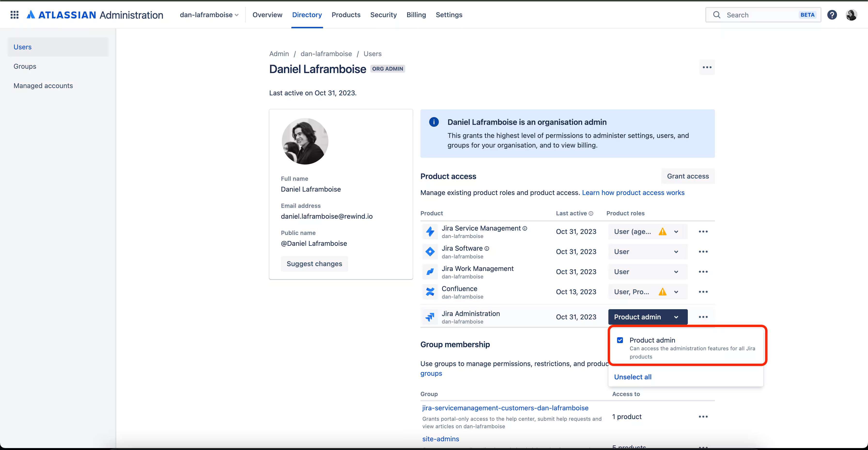Click the Atlassian Administration logo
868x450 pixels.
(95, 15)
